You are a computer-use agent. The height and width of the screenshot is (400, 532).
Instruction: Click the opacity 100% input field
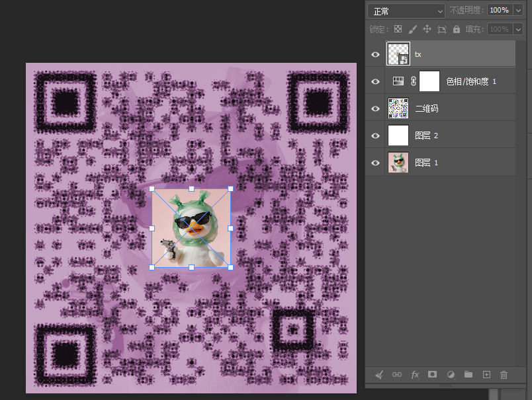point(500,11)
